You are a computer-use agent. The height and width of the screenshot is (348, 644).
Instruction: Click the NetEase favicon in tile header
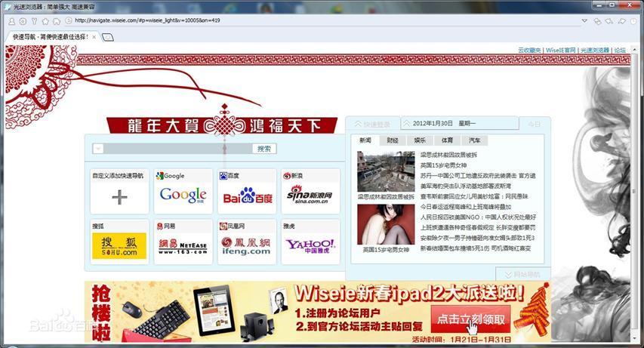point(160,226)
